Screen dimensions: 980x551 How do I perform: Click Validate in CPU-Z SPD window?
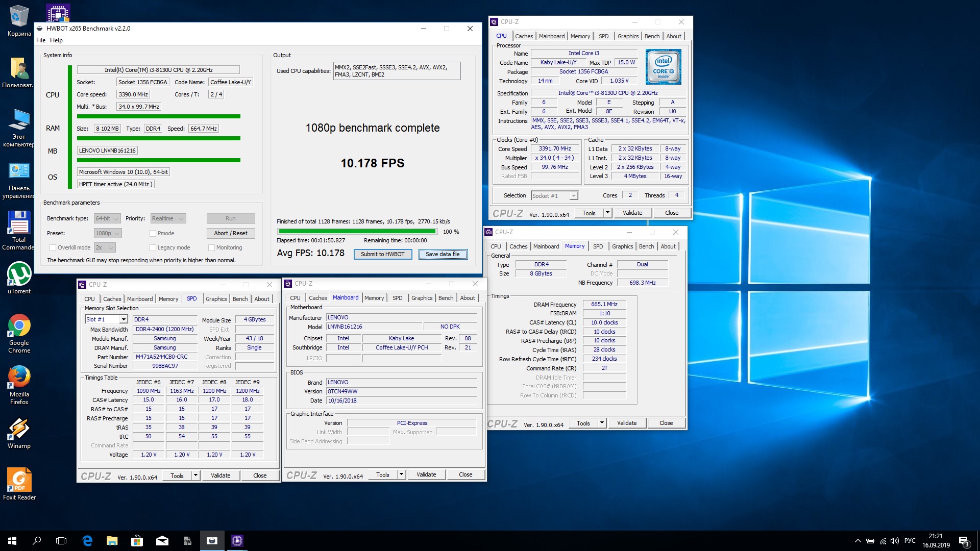(x=220, y=475)
